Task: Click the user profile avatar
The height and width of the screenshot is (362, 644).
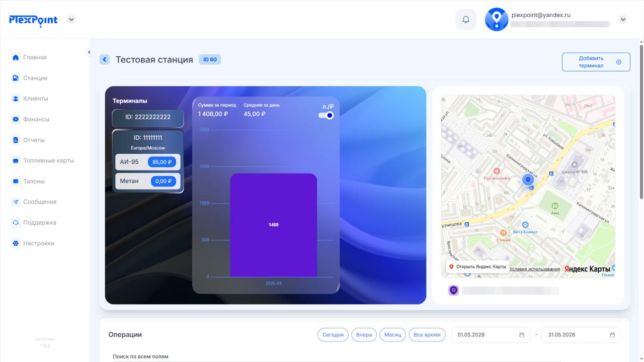Action: pyautogui.click(x=497, y=20)
